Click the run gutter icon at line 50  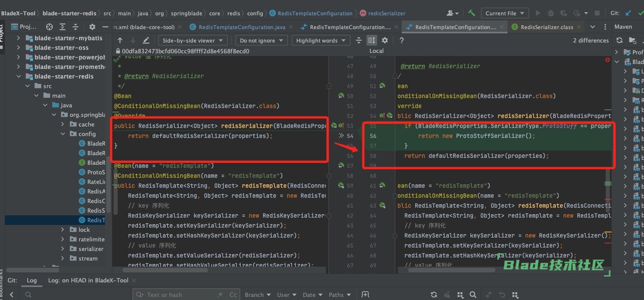[341, 95]
